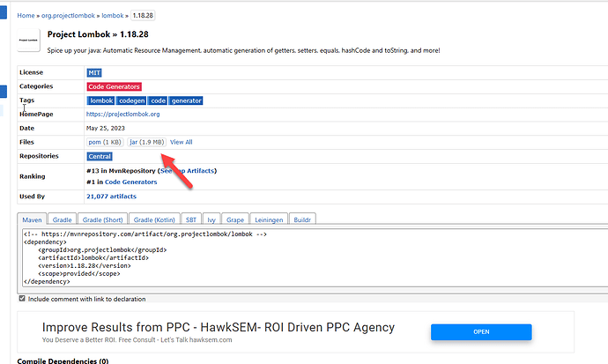This screenshot has width=608, height=364.
Task: Click the scope provided line in snippet
Action: point(79,273)
